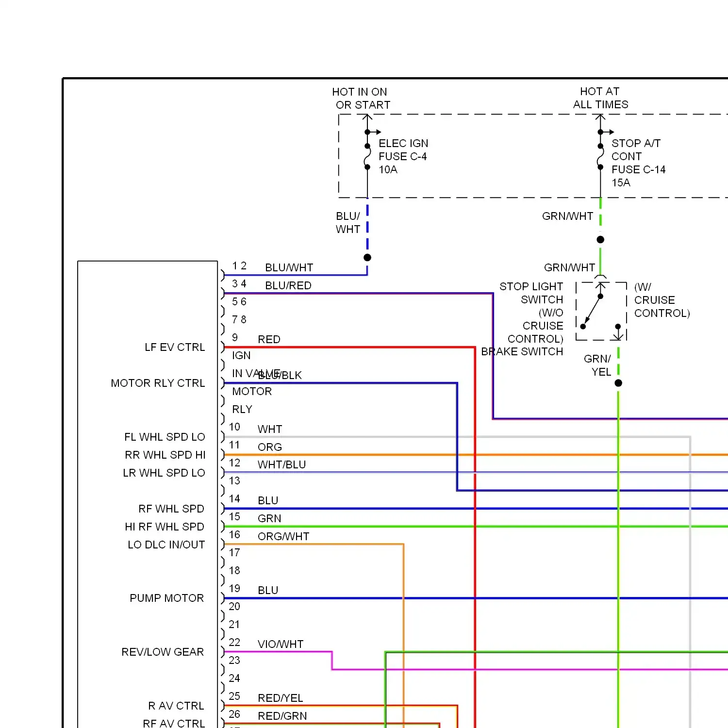Click the 'HOT AT ALL TIMES' label
The height and width of the screenshot is (728, 728).
tap(600, 98)
